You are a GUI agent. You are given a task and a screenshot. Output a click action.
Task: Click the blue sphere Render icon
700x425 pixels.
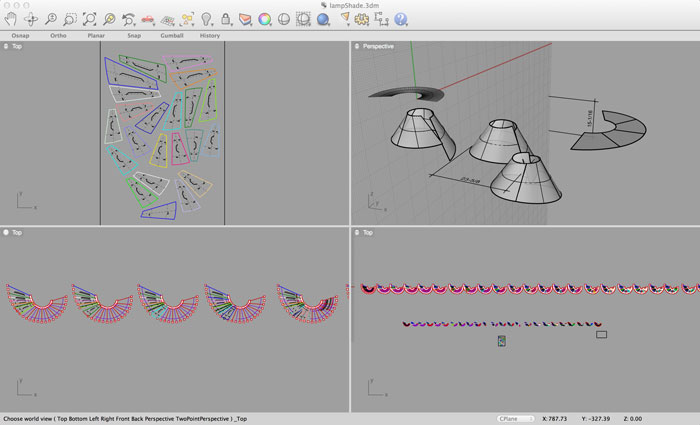click(x=323, y=19)
